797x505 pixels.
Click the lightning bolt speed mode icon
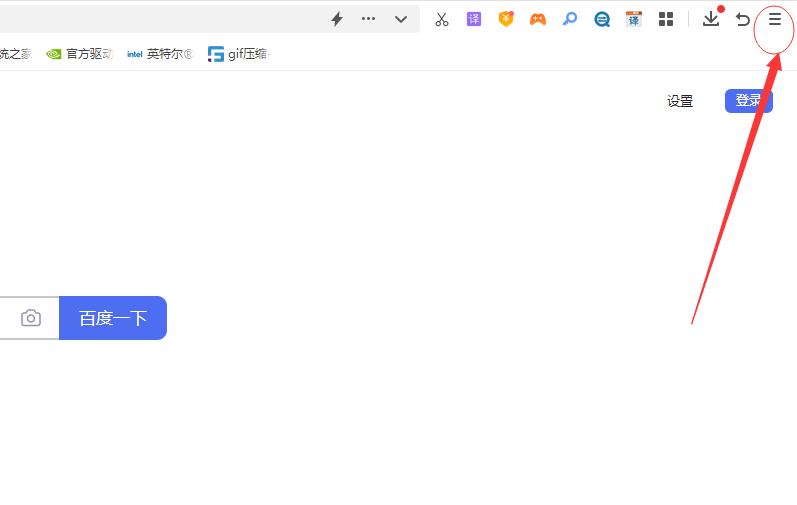click(x=337, y=19)
